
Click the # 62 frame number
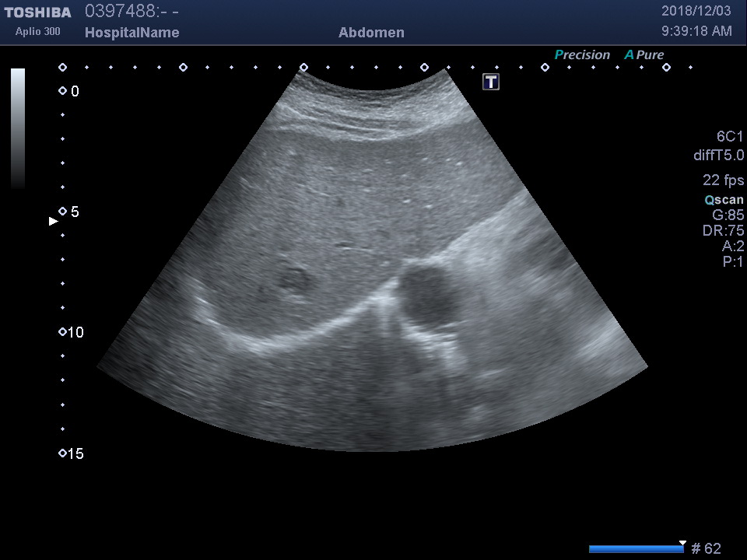[706, 548]
